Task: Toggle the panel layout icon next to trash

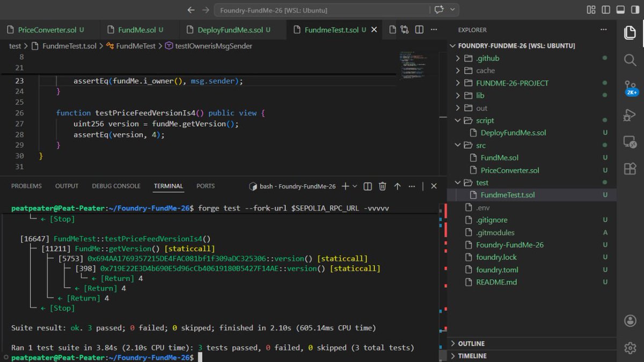Action: (367, 186)
